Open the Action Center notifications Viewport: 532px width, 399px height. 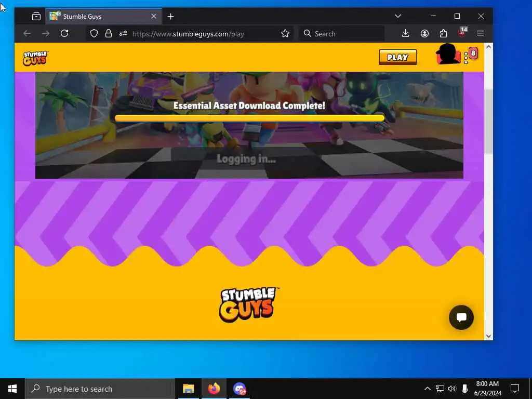[515, 389]
